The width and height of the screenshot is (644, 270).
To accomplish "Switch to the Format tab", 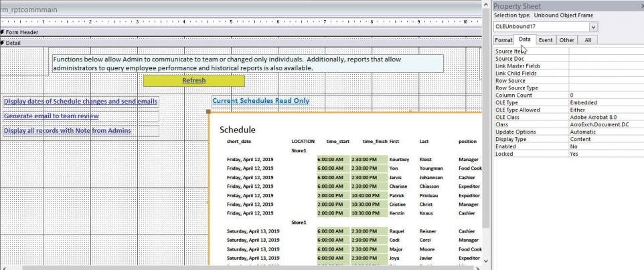I will pyautogui.click(x=503, y=40).
